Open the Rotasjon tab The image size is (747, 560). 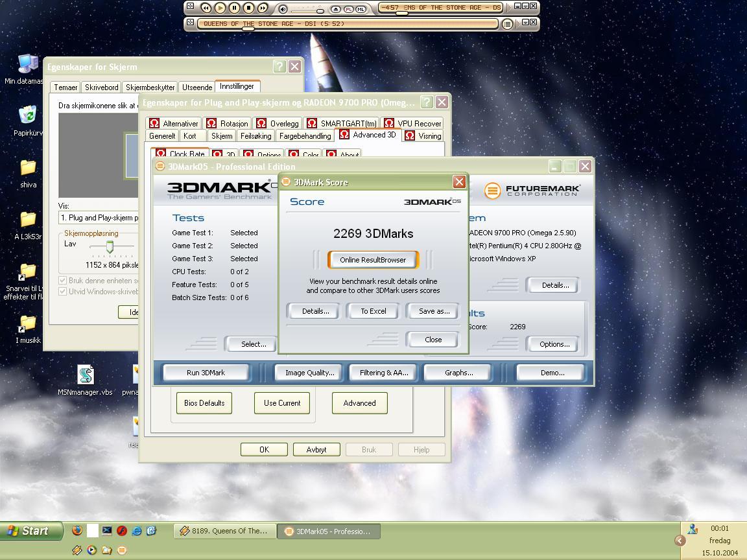(227, 123)
